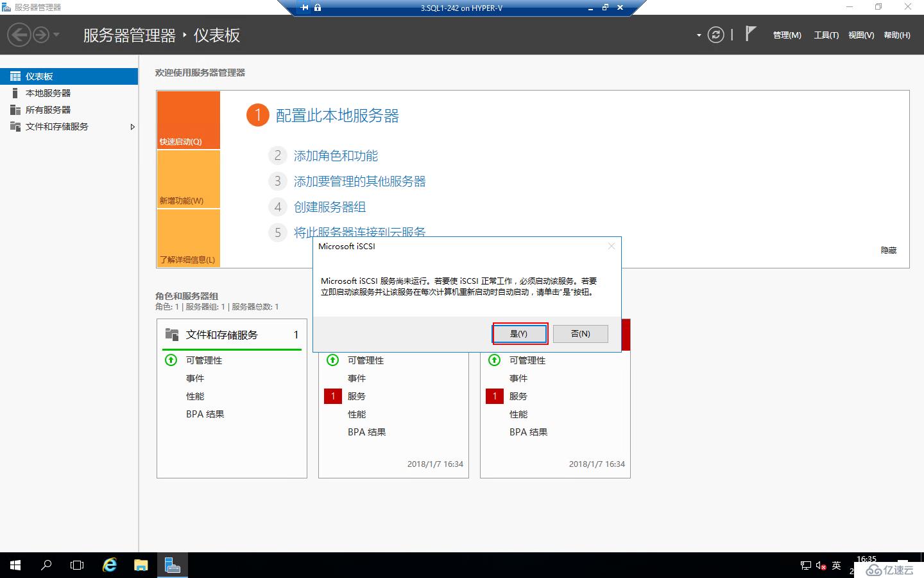
Task: Click green status icon in middle tile
Action: coord(333,360)
